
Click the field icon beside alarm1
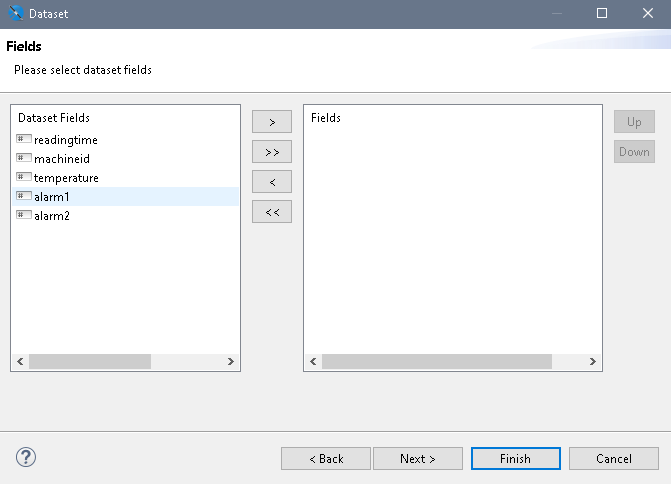pos(24,196)
